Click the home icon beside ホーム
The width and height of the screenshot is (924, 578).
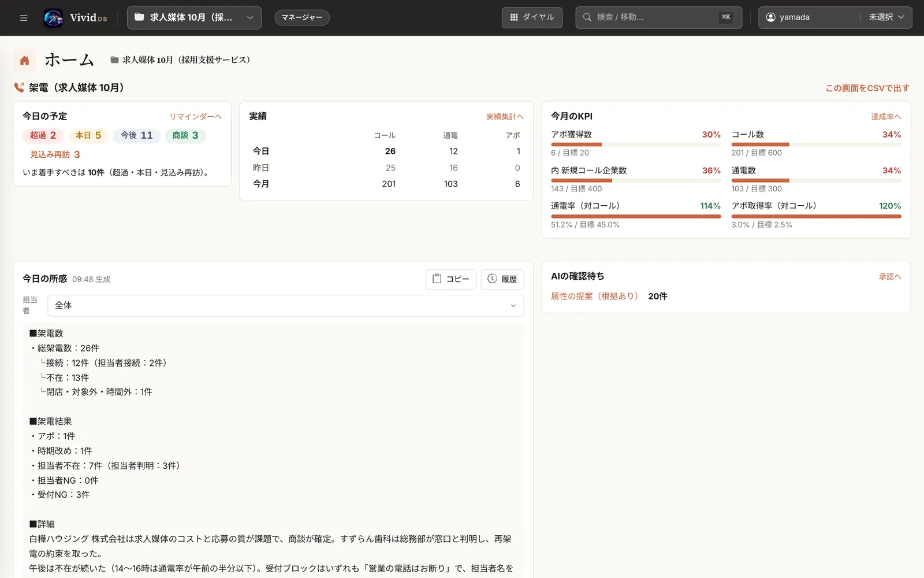coord(24,60)
